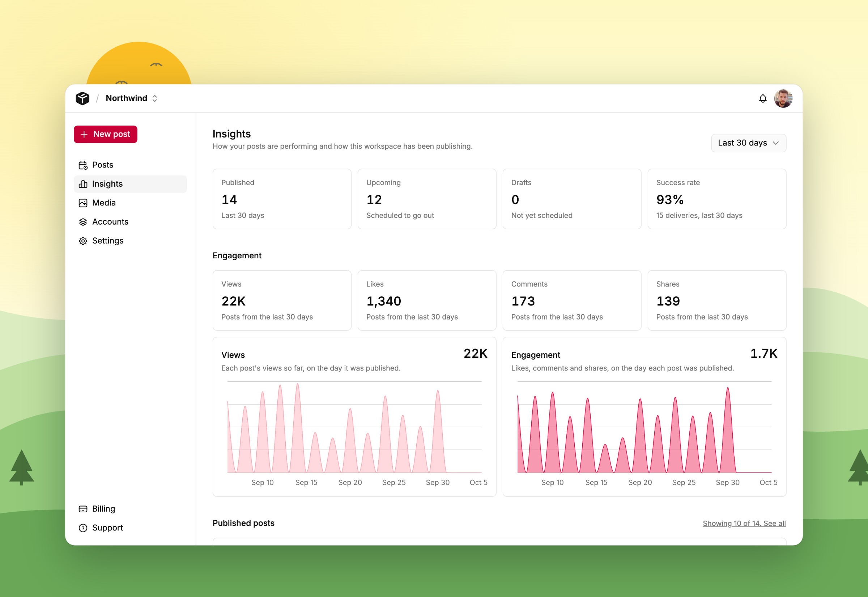Viewport: 868px width, 597px height.
Task: Click the Support question mark icon
Action: pos(83,528)
